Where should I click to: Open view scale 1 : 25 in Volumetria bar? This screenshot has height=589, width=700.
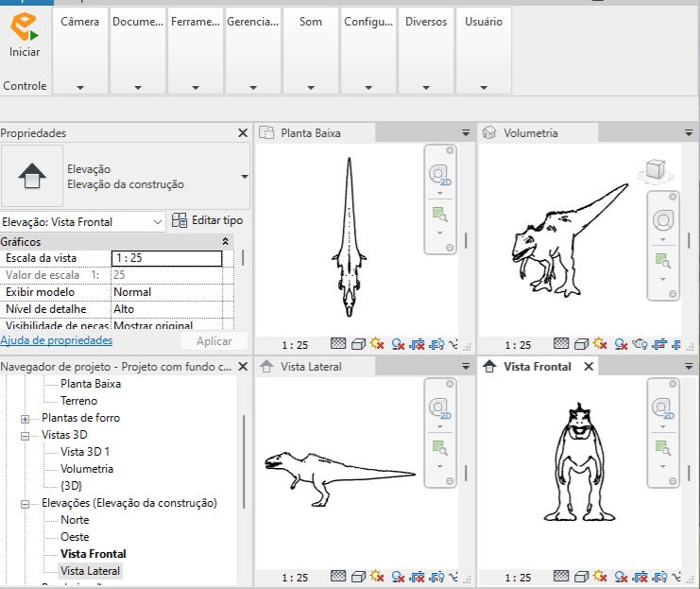coord(518,345)
